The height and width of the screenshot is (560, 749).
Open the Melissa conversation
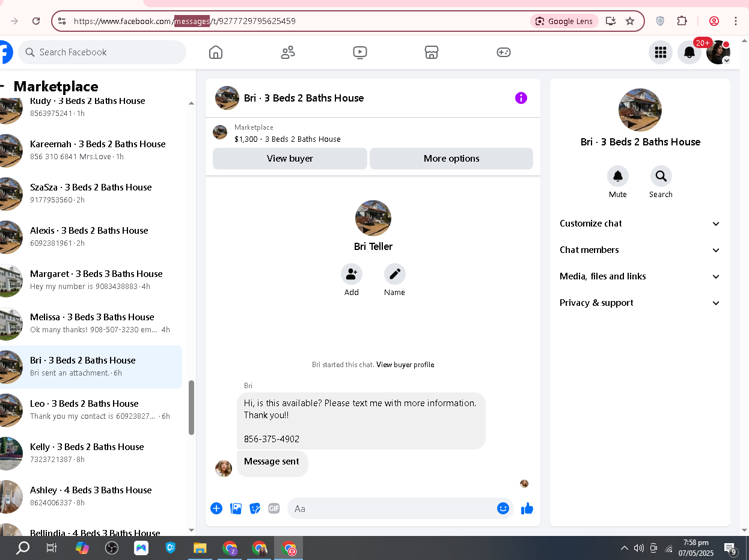click(91, 324)
